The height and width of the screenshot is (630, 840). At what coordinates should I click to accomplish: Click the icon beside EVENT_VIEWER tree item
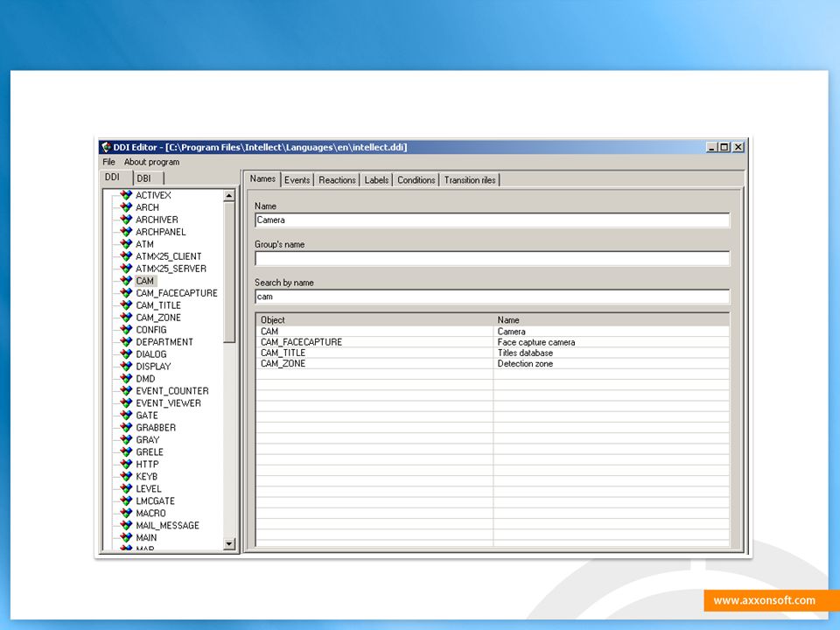(126, 402)
